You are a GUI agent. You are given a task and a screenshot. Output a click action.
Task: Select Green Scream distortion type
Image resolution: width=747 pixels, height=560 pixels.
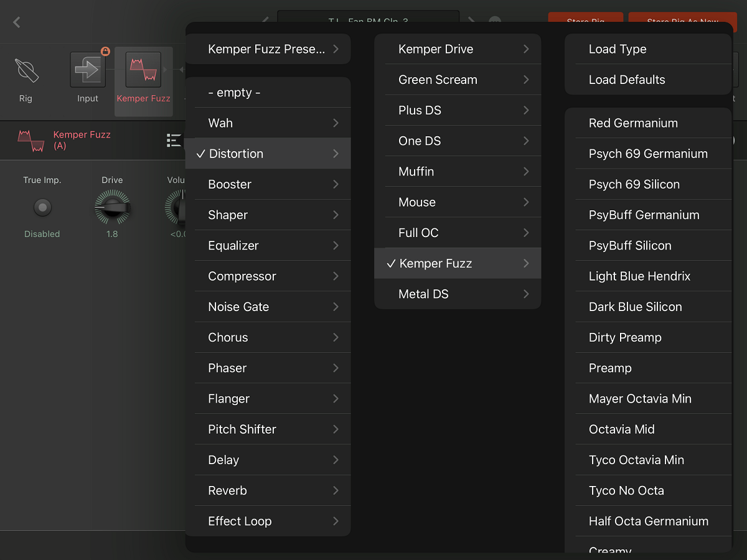[458, 80]
